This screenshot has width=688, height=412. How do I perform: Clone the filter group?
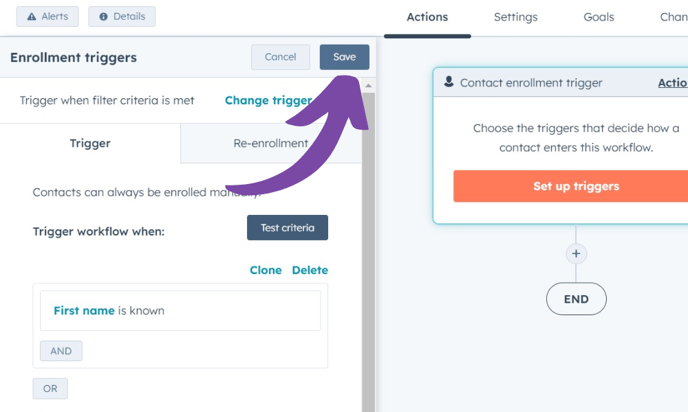click(x=265, y=270)
